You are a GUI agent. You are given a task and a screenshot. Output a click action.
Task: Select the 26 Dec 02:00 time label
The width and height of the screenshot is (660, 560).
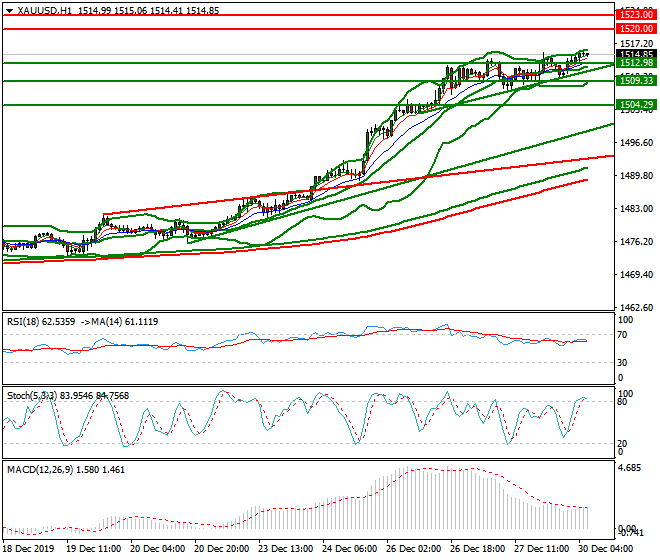413,549
